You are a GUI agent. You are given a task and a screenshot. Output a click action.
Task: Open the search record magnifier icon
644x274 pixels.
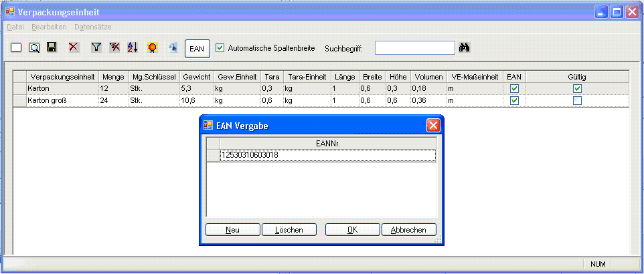tap(34, 47)
